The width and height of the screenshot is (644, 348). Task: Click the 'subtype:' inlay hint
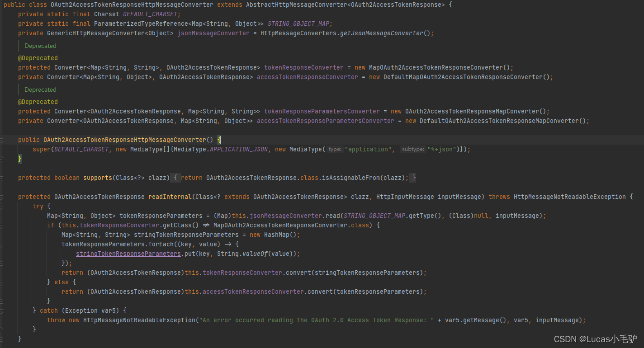(413, 150)
